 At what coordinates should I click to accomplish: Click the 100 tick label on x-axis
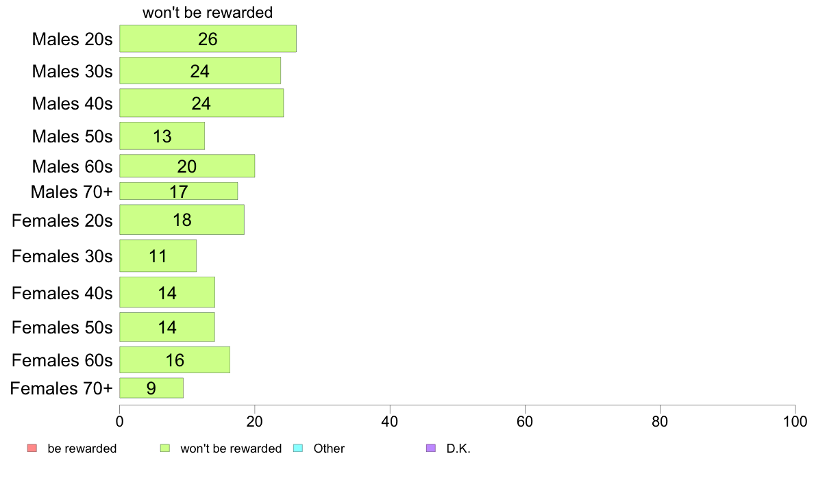click(795, 421)
